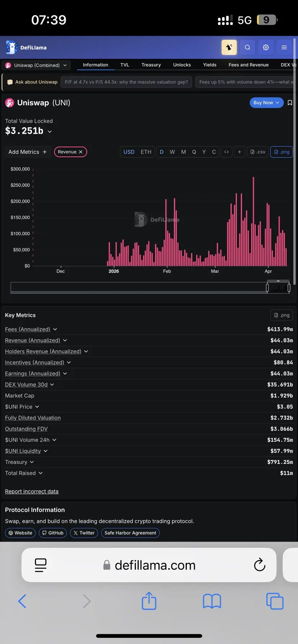Viewport: 298px width, 644px height.
Task: Expand Incentives (Annualized) row
Action: [x=69, y=363]
